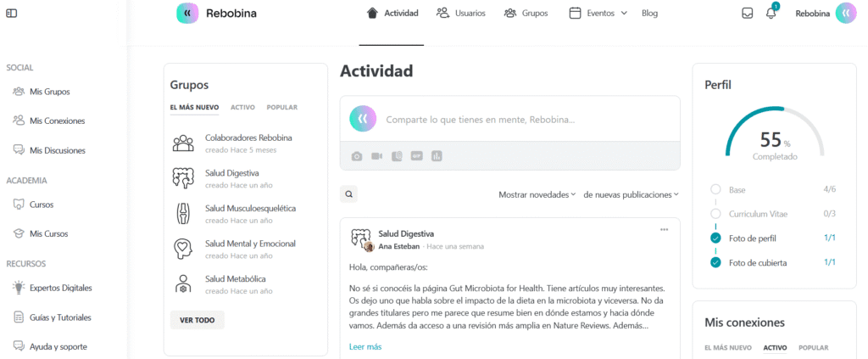Open the messages inbox icon
This screenshot has width=868, height=359.
tap(747, 13)
